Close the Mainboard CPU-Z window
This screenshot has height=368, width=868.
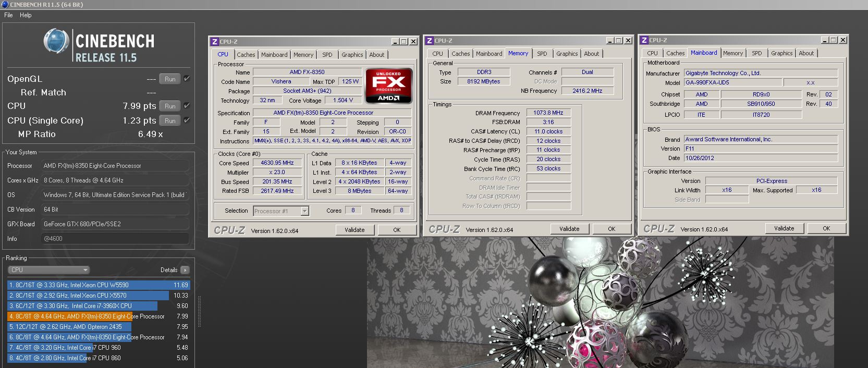[x=843, y=40]
